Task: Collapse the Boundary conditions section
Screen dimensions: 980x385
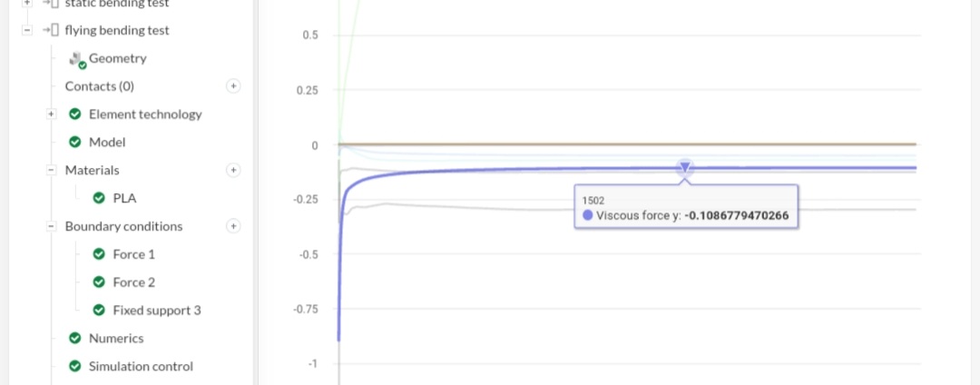Action: (x=52, y=226)
